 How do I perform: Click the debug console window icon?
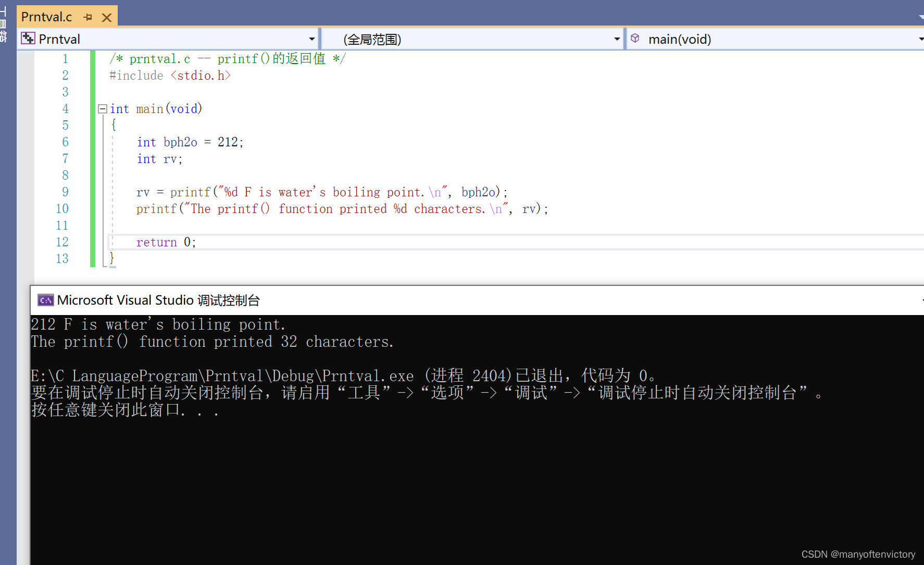click(x=46, y=300)
